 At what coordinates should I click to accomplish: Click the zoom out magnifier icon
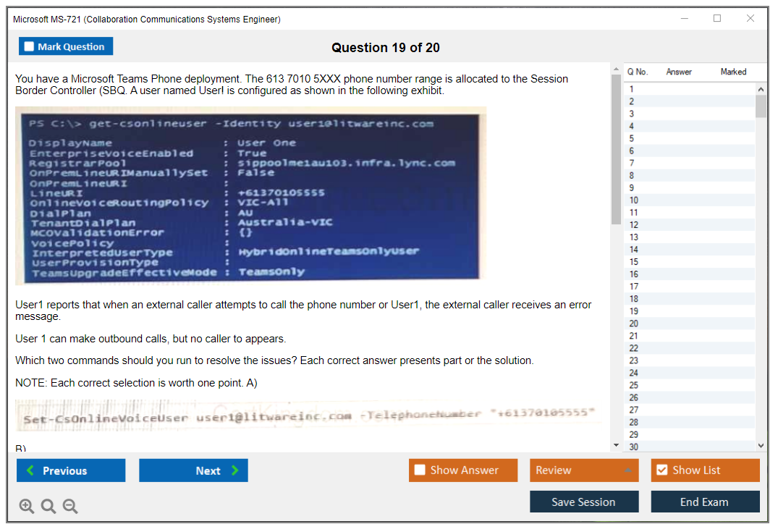coord(70,506)
